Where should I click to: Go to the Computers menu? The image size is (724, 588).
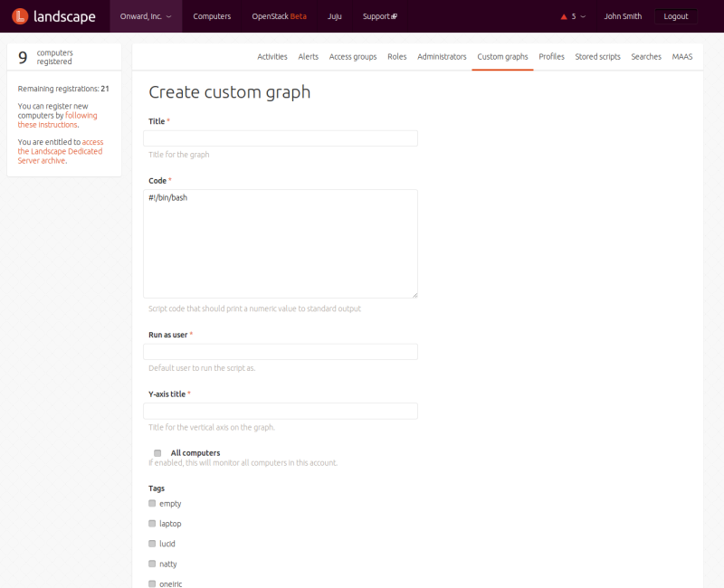click(212, 16)
